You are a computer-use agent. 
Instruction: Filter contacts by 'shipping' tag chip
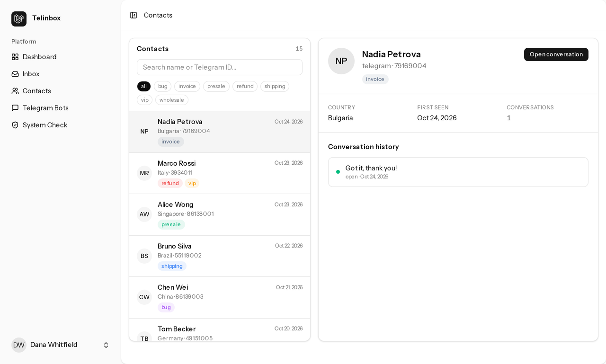(x=275, y=86)
